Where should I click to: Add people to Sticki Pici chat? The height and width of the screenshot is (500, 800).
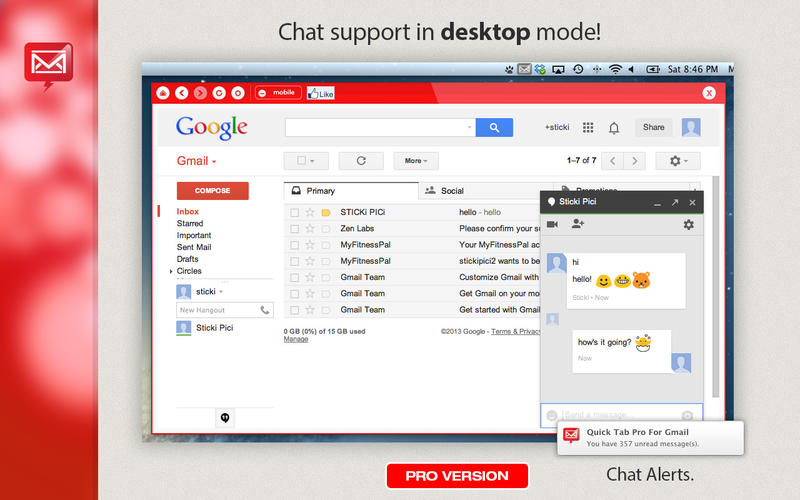[578, 223]
